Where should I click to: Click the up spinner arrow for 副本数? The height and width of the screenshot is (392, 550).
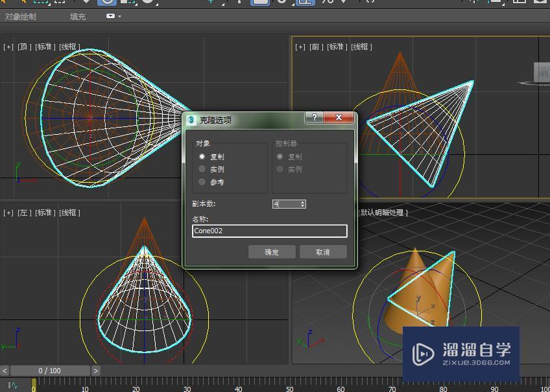pyautogui.click(x=304, y=202)
